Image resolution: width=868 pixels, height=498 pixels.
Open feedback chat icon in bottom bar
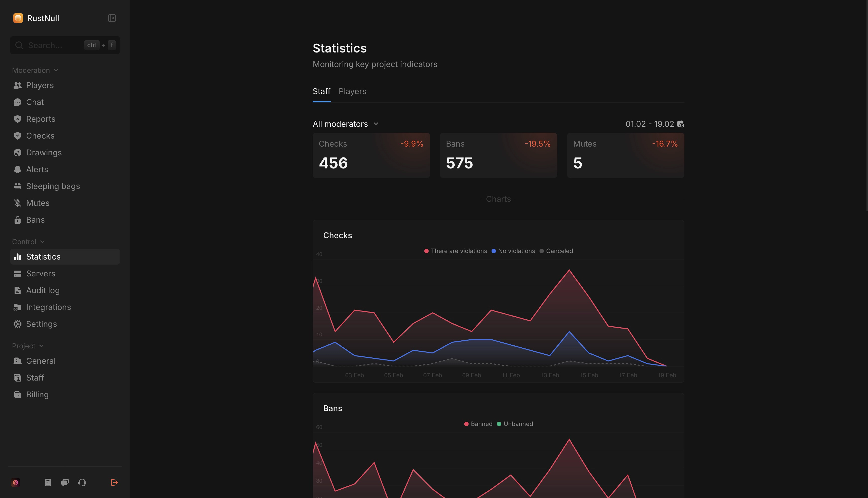pyautogui.click(x=65, y=482)
